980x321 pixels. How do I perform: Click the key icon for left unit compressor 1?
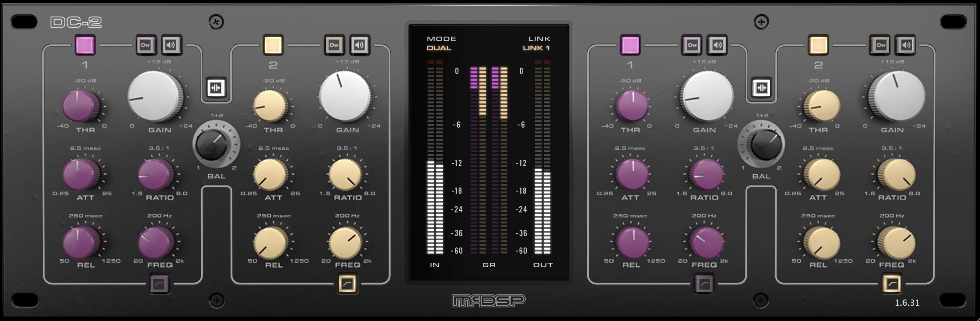click(146, 45)
